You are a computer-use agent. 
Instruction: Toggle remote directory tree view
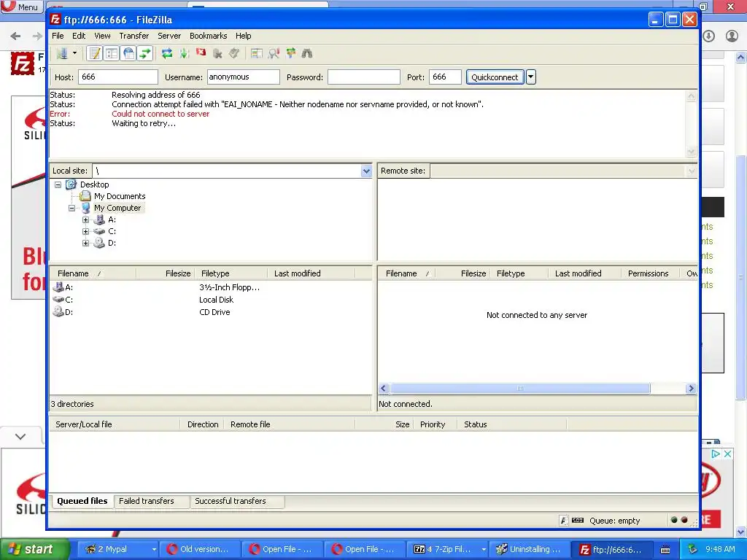pos(128,53)
